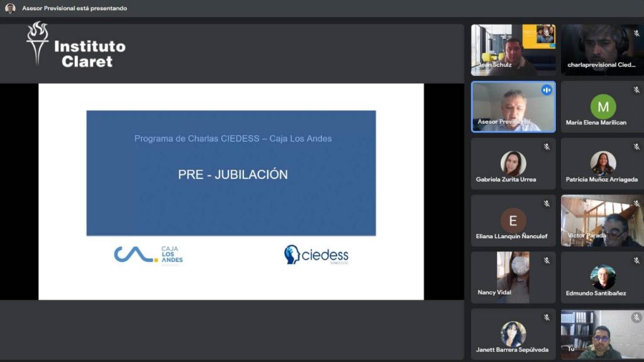Click muted mic icon on Janett Barrera Sepúlveda
The height and width of the screenshot is (362, 644).
tap(547, 317)
